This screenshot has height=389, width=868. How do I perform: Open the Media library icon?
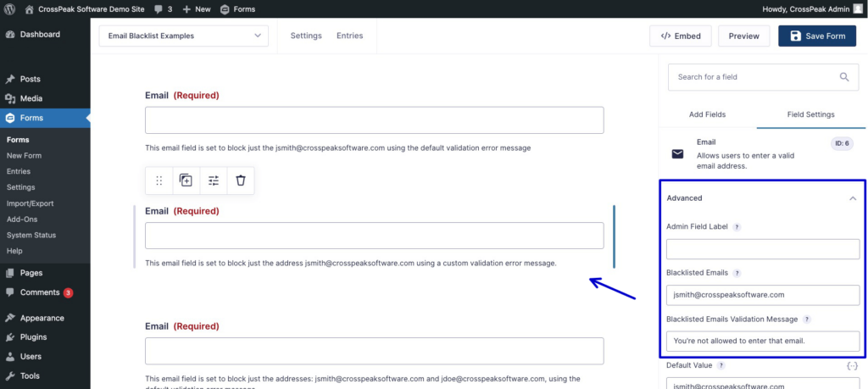10,98
